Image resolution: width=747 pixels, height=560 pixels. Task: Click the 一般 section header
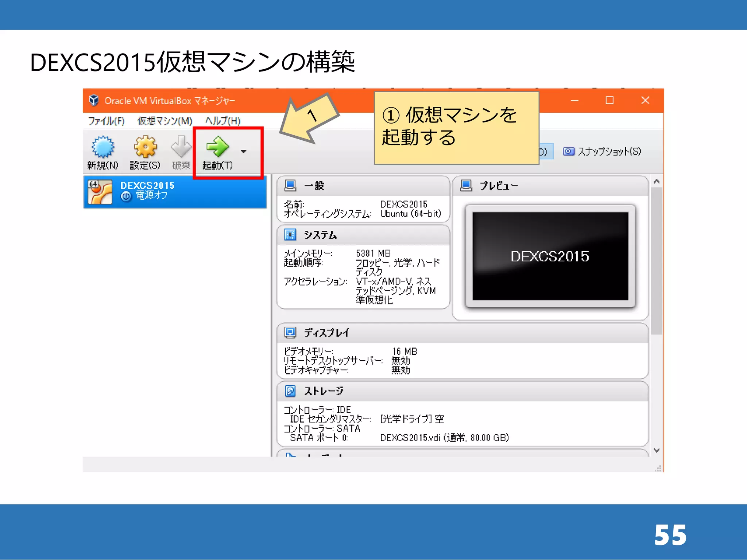(363, 186)
